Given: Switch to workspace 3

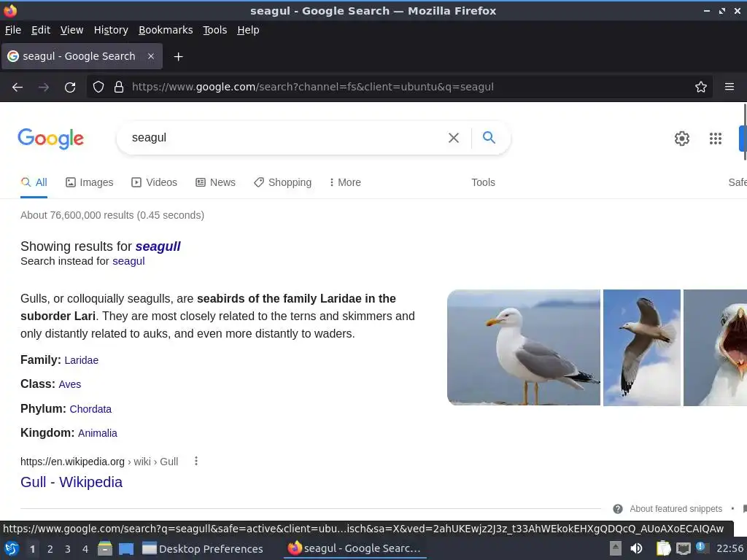Looking at the screenshot, I should [x=68, y=549].
